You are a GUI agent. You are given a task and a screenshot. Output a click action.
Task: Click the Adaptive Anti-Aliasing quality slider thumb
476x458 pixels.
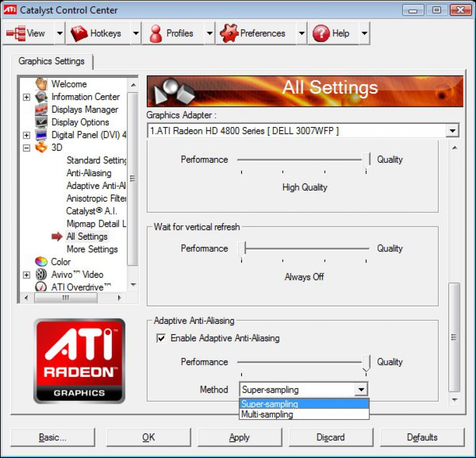[366, 363]
